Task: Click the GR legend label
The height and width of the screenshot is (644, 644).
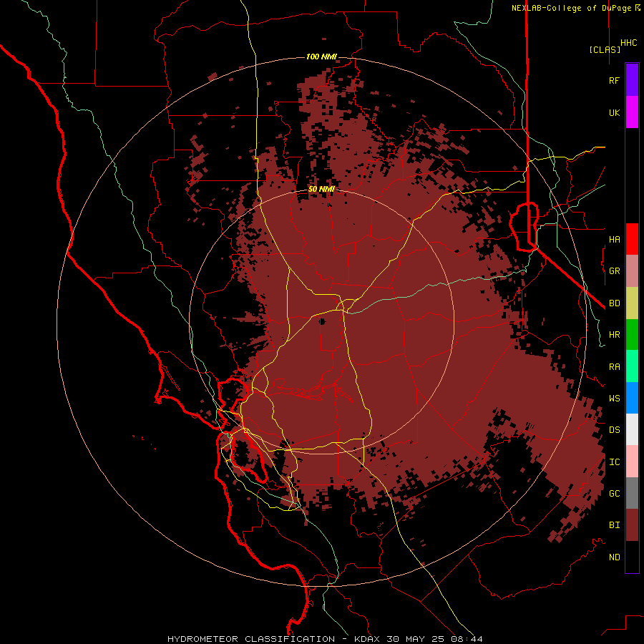Action: click(x=615, y=271)
